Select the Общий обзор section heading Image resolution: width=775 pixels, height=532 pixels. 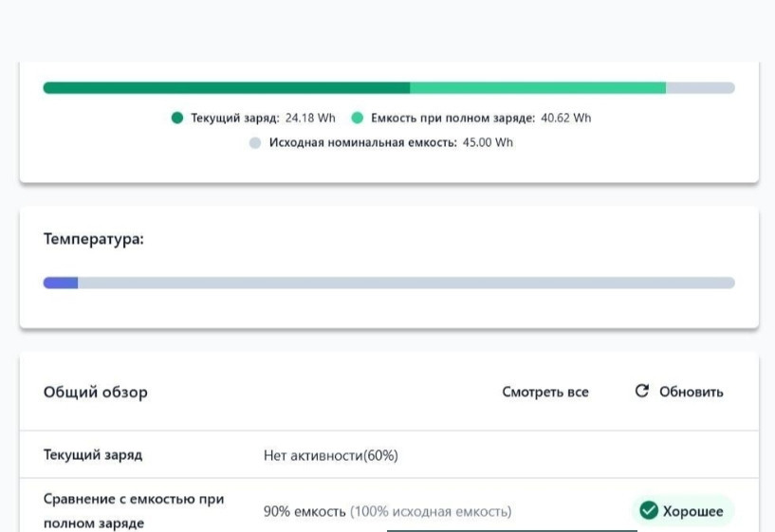[96, 392]
